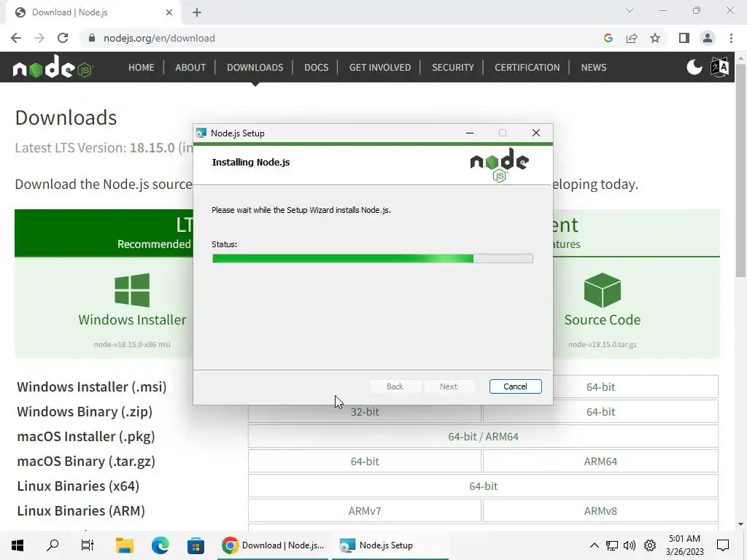Click the scrollbar down arrow
The image size is (747, 560).
(x=740, y=524)
